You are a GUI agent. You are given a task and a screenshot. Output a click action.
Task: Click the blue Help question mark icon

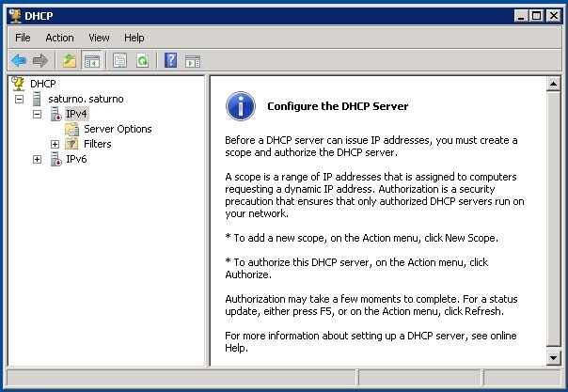point(171,61)
